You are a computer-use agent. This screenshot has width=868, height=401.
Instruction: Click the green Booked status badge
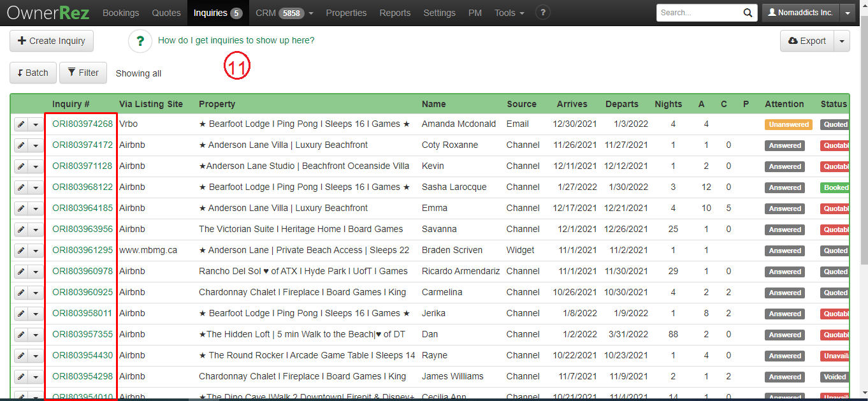[835, 187]
